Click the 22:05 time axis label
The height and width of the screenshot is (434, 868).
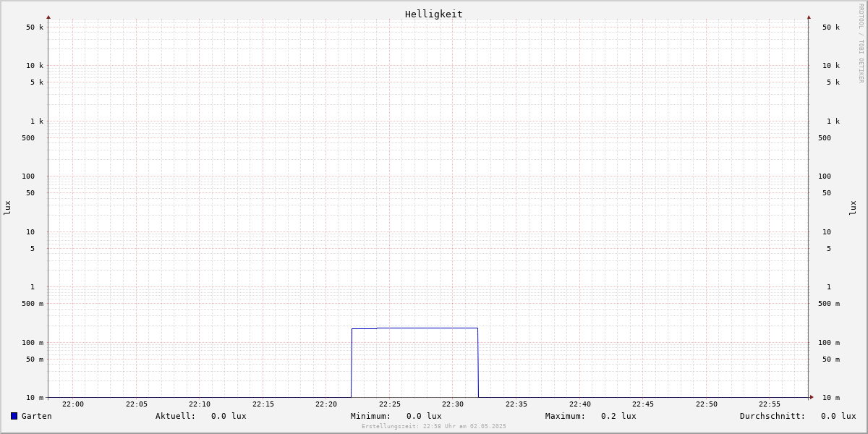point(137,404)
